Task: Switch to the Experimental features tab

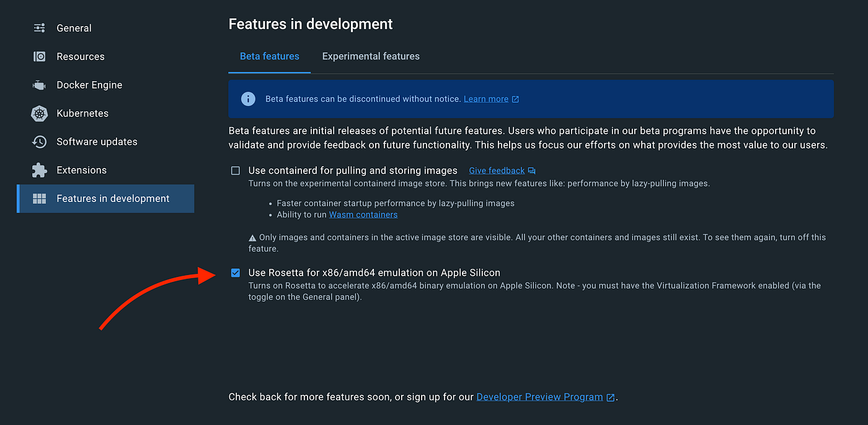Action: click(x=371, y=56)
